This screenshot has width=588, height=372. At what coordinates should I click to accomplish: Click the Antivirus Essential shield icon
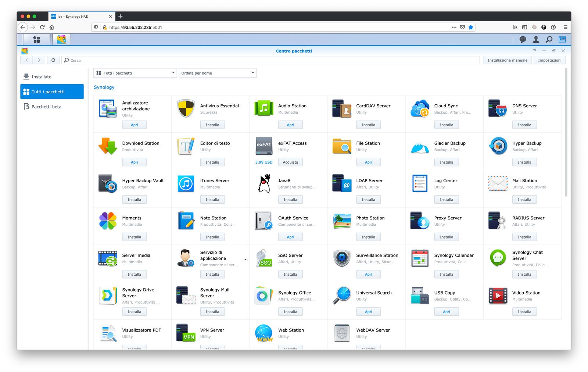(186, 109)
